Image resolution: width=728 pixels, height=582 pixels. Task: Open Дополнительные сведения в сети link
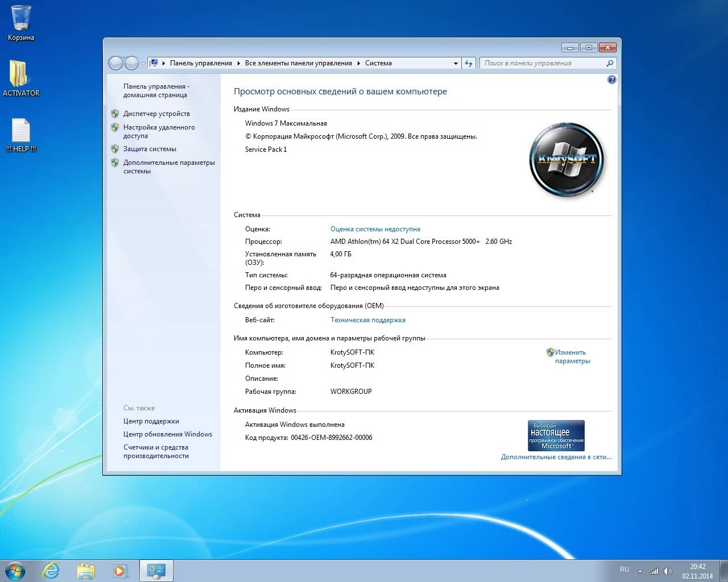pos(556,457)
